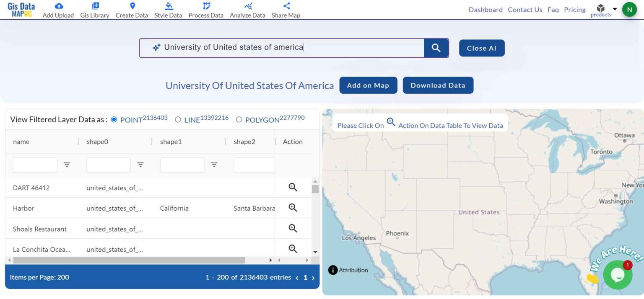Click the Add on Map button

(x=368, y=85)
